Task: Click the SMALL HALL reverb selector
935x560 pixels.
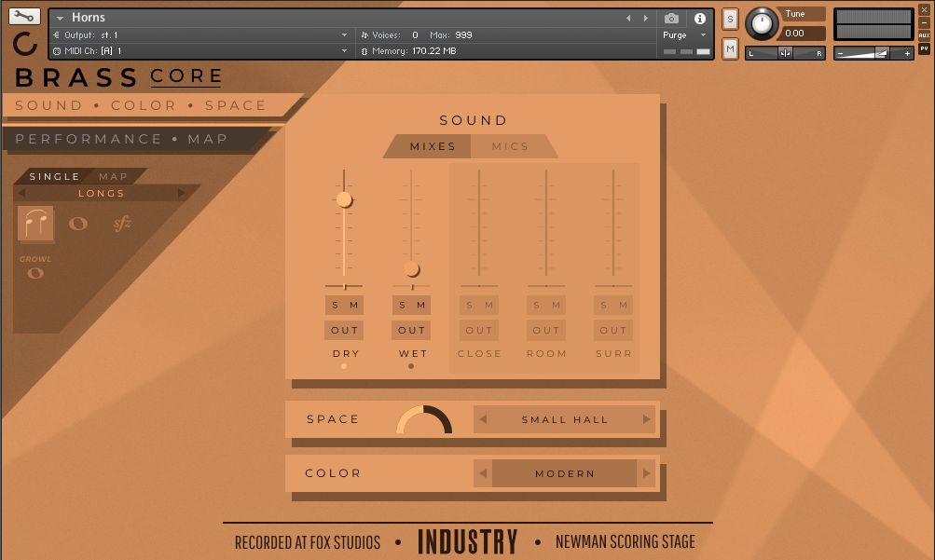Action: pos(565,419)
